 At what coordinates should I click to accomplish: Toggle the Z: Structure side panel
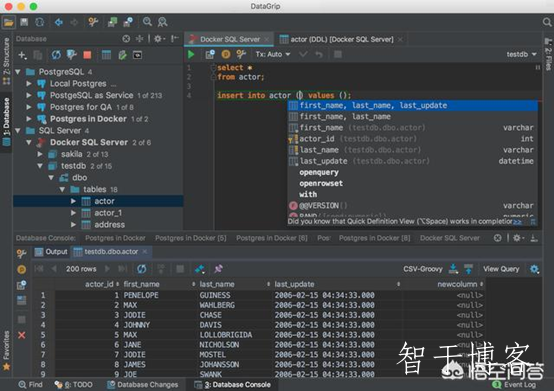6,61
